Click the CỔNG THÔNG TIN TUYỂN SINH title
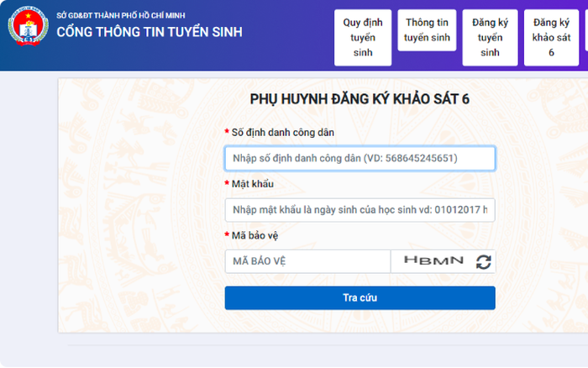The width and height of the screenshot is (588, 368). tap(150, 32)
